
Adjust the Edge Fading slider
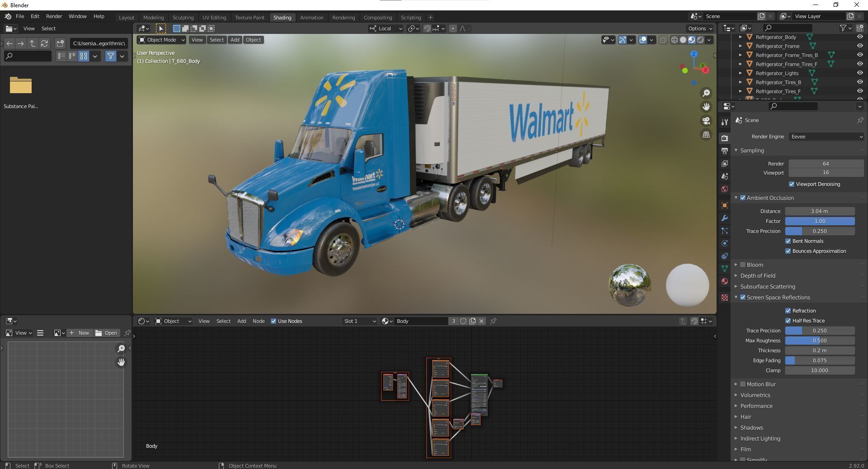coord(820,360)
